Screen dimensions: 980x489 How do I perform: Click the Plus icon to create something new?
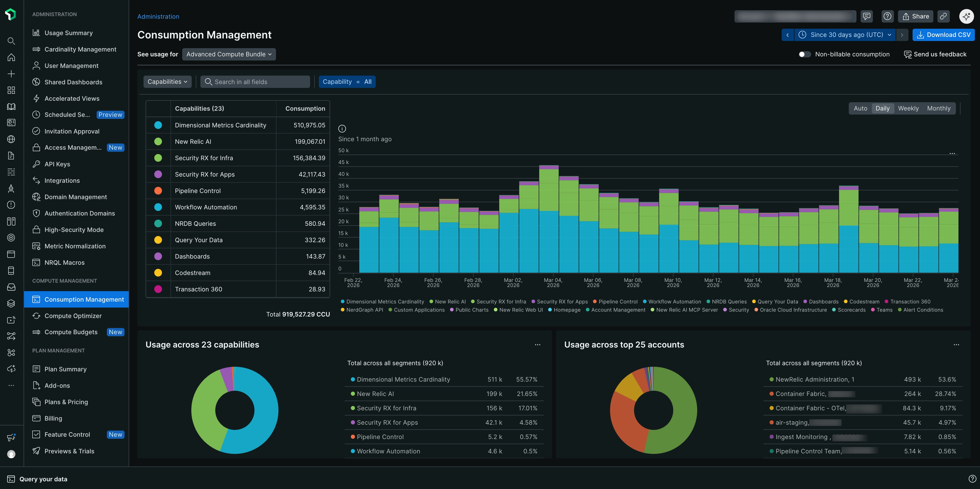click(11, 74)
